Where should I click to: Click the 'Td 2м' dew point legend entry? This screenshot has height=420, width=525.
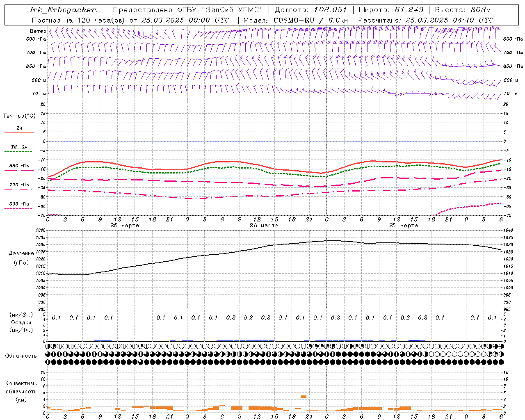point(19,147)
